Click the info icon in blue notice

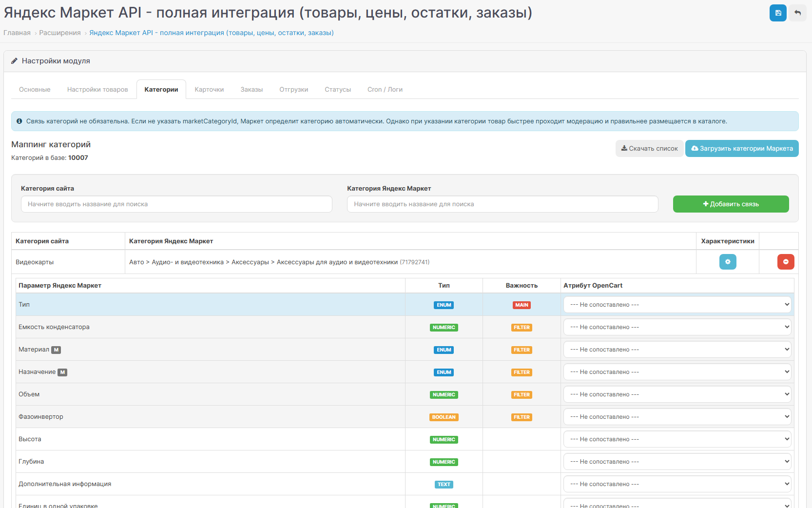coord(19,121)
